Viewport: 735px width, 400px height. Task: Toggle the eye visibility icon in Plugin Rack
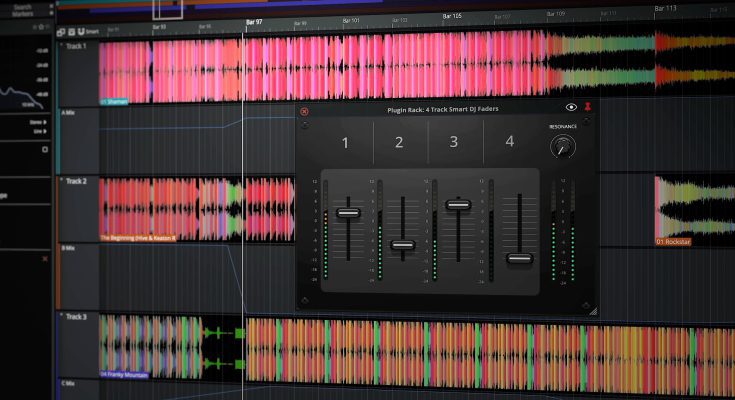coord(571,107)
